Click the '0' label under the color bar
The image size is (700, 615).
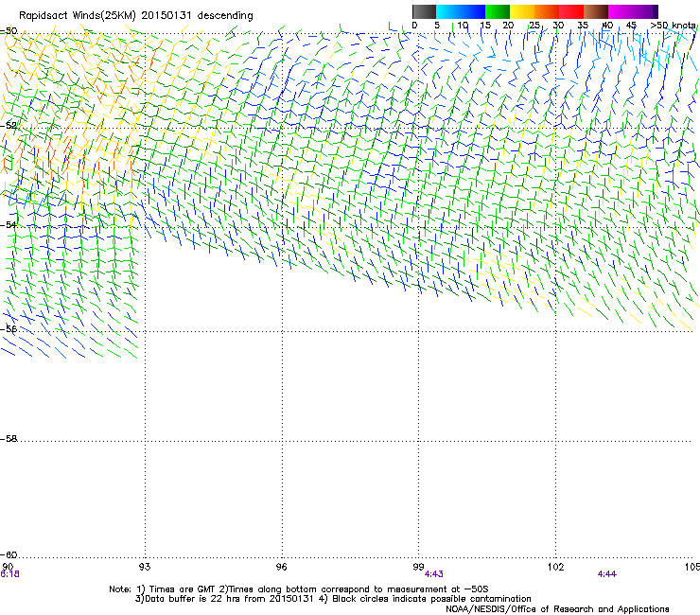pos(414,26)
